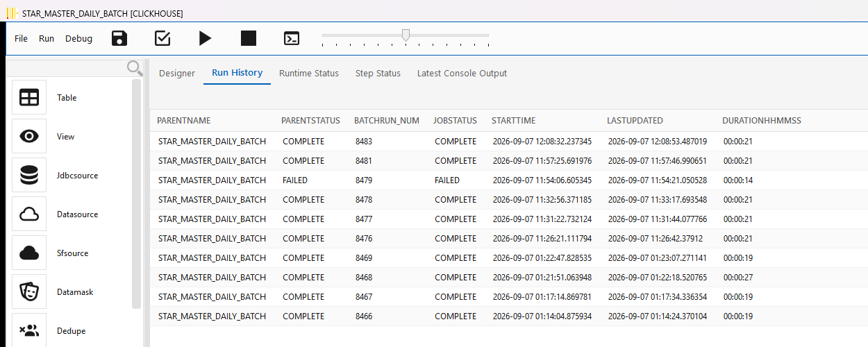
Task: Click last updated 2026-09-07 12:08:53.487019
Action: (x=658, y=142)
